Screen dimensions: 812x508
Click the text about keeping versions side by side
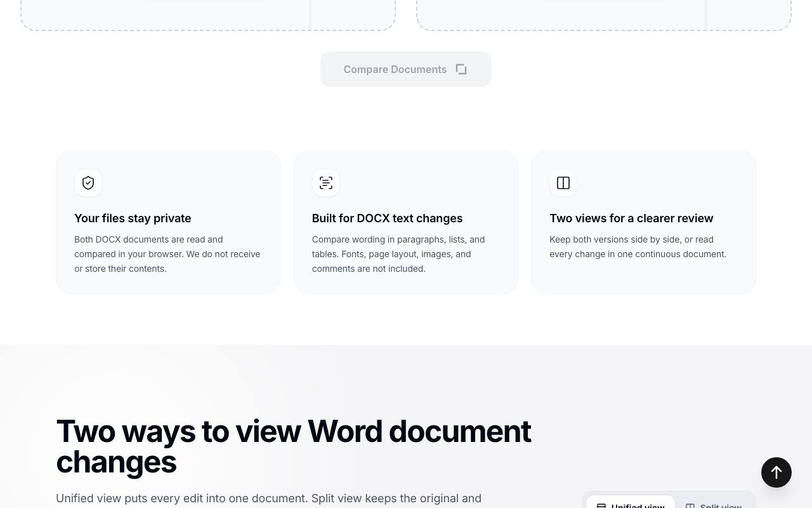tap(638, 246)
